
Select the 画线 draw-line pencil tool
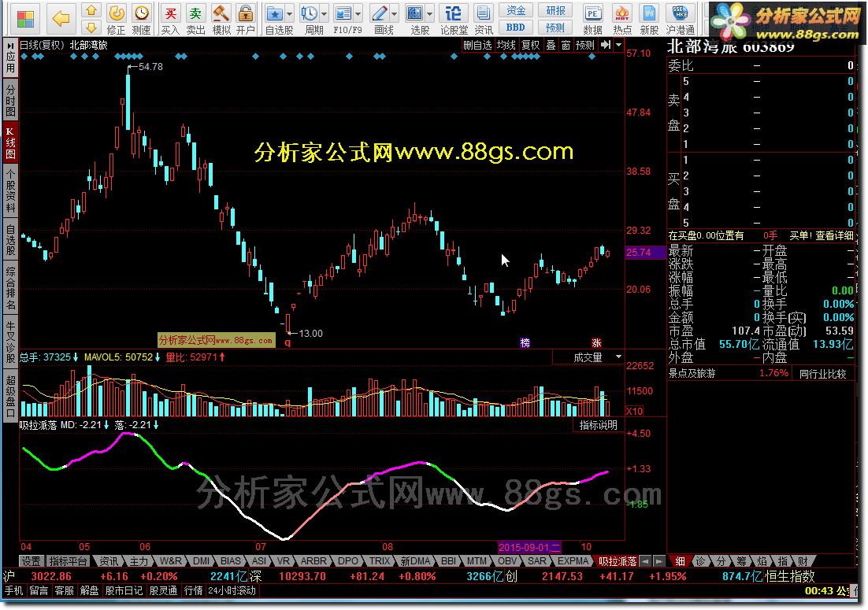381,20
